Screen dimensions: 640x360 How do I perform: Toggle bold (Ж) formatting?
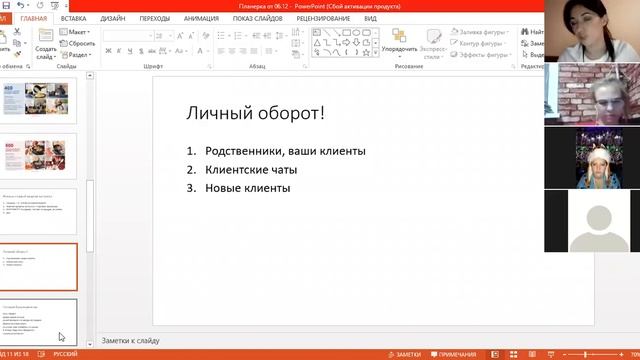(108, 51)
